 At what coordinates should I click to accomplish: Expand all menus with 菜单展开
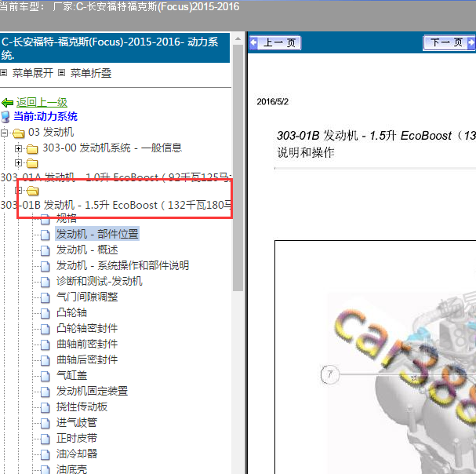32,73
